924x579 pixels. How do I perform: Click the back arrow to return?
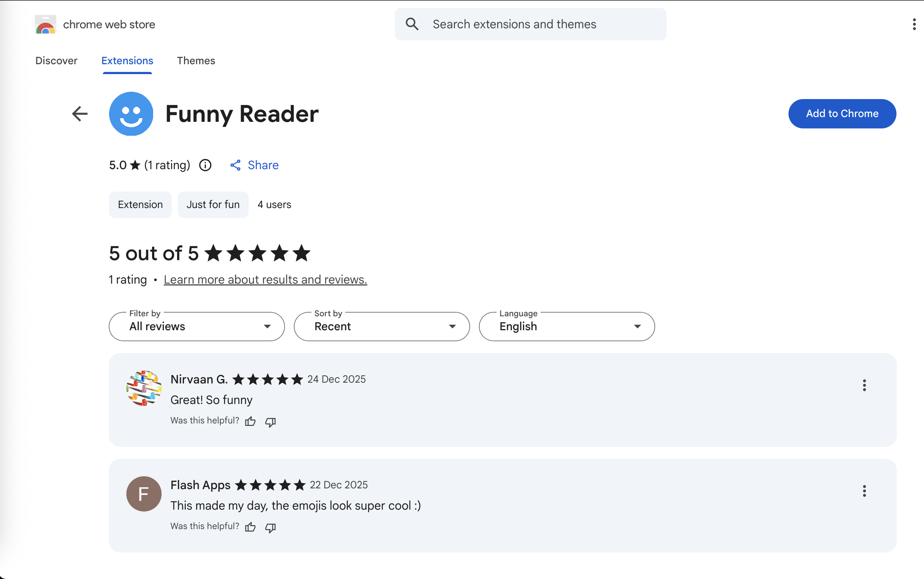80,113
